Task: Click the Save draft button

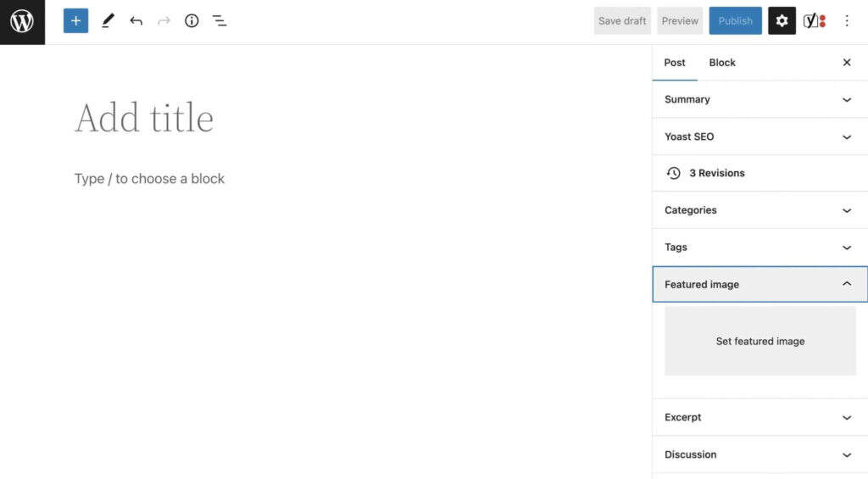Action: pyautogui.click(x=622, y=21)
